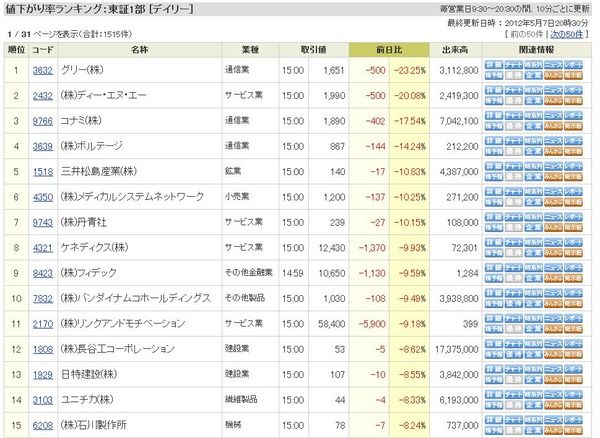Open 掲示板 button in フィデック row
The height and width of the screenshot is (438, 600).
coord(573,278)
